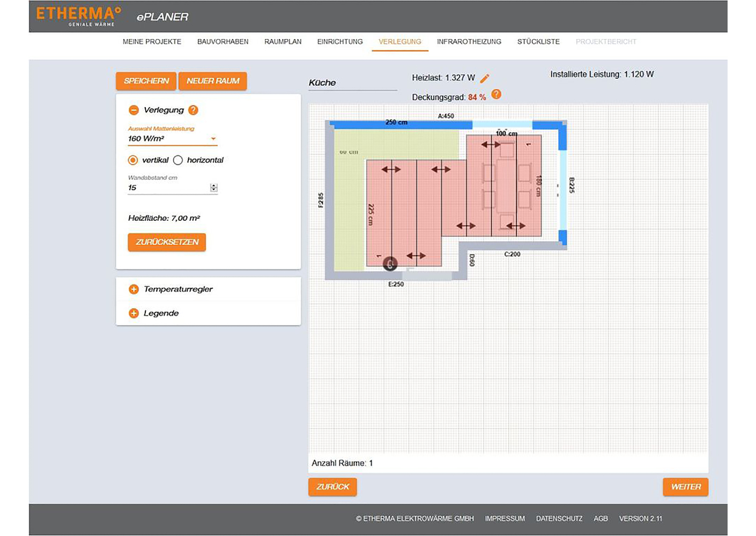Click the Wandabstand stepper arrows
Screen dimensions: 756x536
click(214, 188)
